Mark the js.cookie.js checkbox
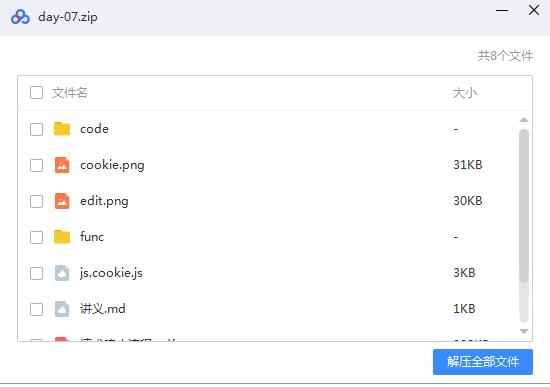This screenshot has height=387, width=550. click(x=36, y=273)
